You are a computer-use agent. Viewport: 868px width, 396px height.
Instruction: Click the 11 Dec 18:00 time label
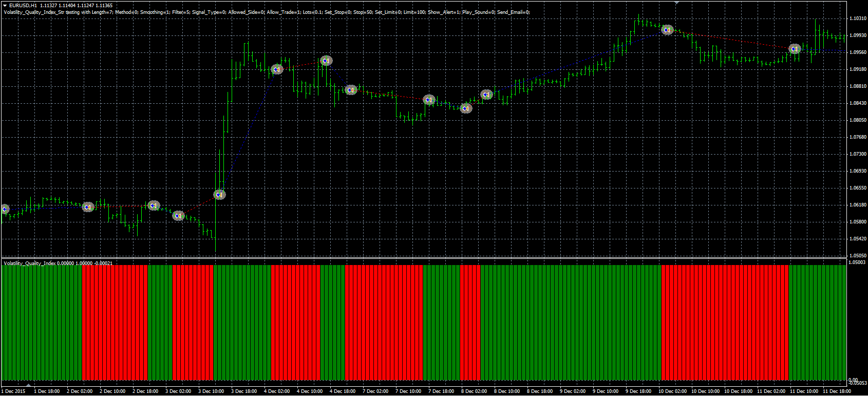[x=837, y=391]
